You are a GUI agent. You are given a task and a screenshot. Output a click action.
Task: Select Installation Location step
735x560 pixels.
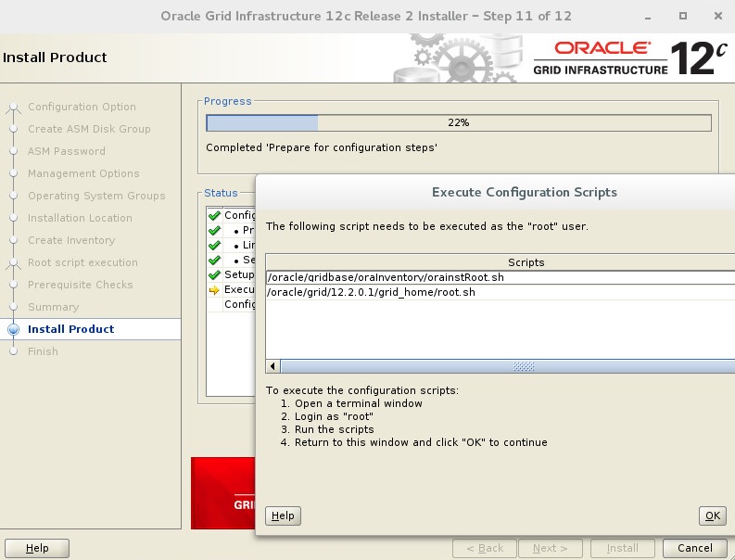80,218
